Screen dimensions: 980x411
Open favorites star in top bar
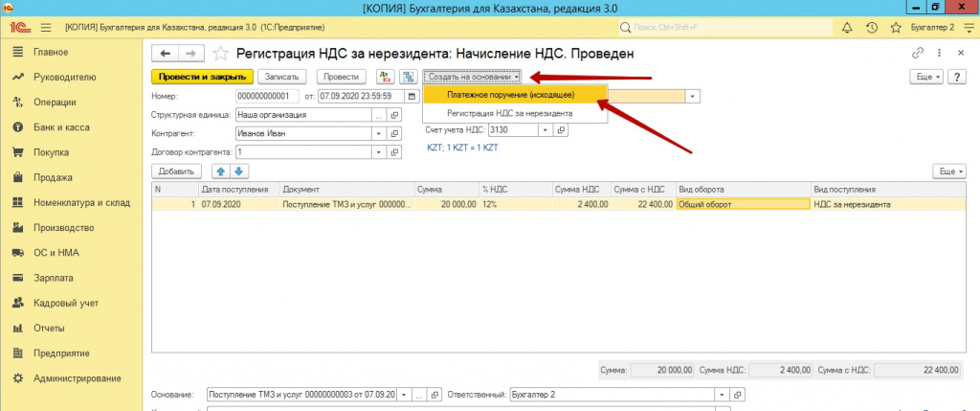[896, 28]
